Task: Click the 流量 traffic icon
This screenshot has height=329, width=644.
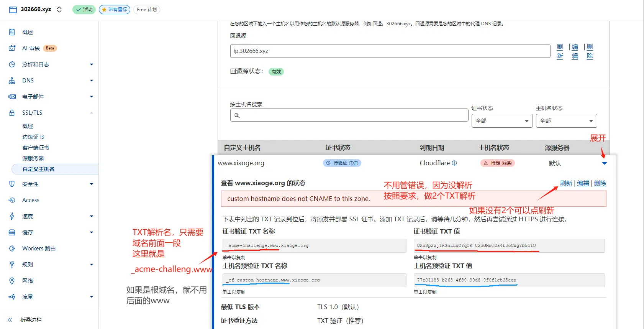Action: click(12, 297)
